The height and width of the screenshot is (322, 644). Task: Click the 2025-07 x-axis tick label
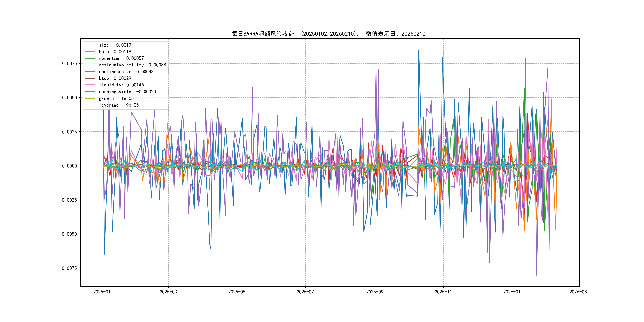[305, 292]
